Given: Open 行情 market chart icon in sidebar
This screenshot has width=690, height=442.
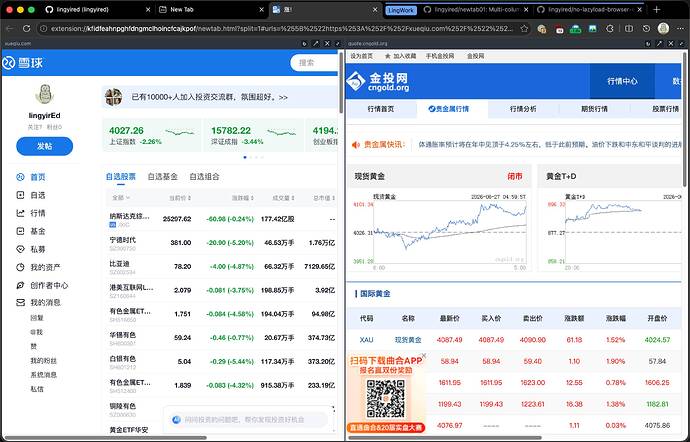Looking at the screenshot, I should tap(20, 213).
